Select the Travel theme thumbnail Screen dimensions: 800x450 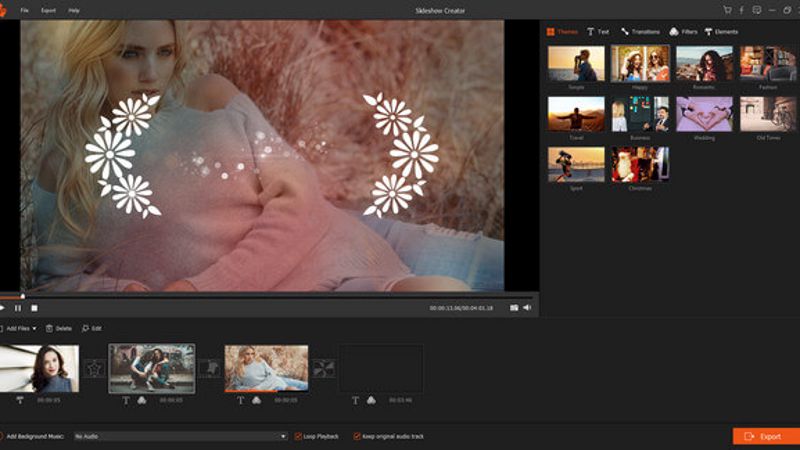[576, 114]
